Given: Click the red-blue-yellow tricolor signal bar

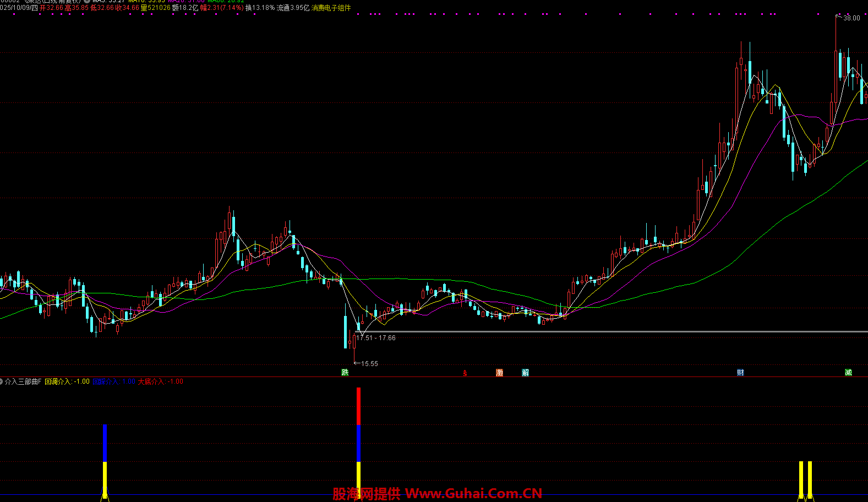Looking at the screenshot, I should click(359, 440).
